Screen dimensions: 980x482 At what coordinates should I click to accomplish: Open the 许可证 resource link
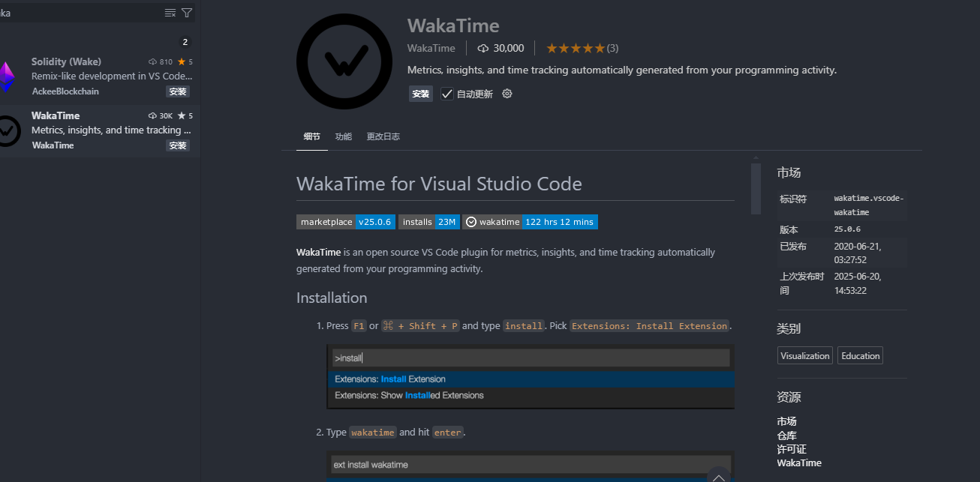792,449
